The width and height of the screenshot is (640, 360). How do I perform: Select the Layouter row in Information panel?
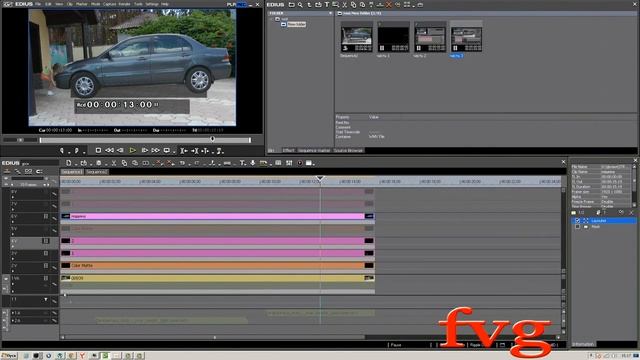(604, 220)
